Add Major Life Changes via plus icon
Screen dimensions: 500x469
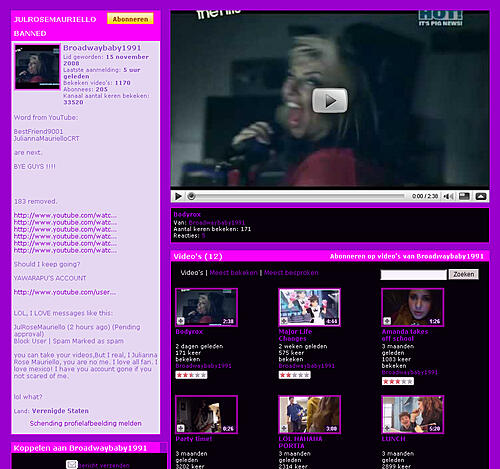coord(284,321)
